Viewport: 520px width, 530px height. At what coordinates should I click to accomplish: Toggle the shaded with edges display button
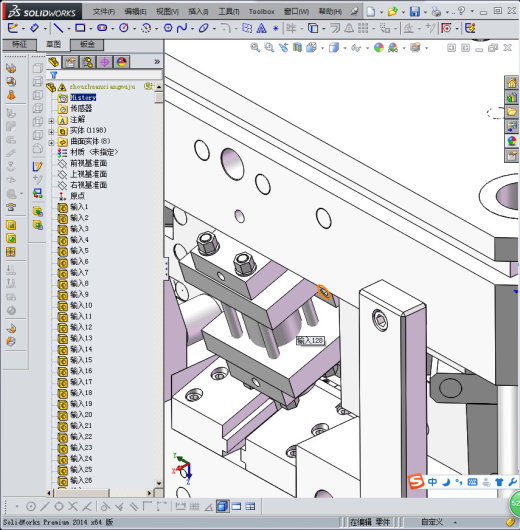point(222,506)
